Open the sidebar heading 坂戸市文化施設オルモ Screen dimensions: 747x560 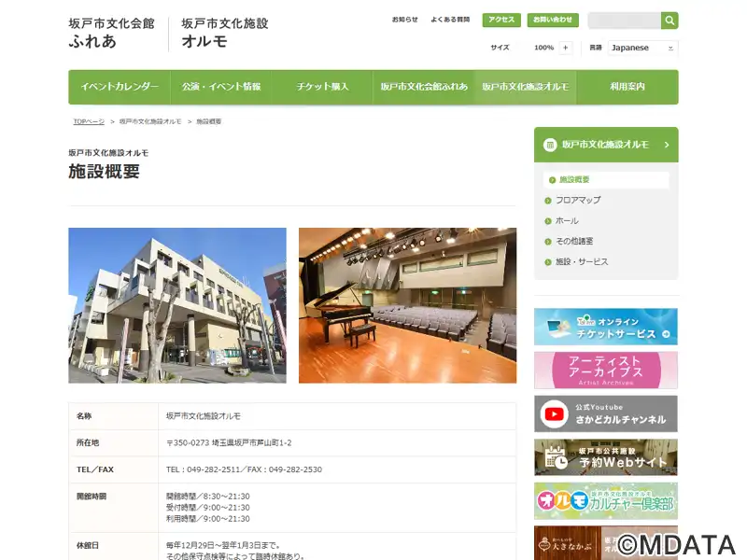(x=606, y=145)
